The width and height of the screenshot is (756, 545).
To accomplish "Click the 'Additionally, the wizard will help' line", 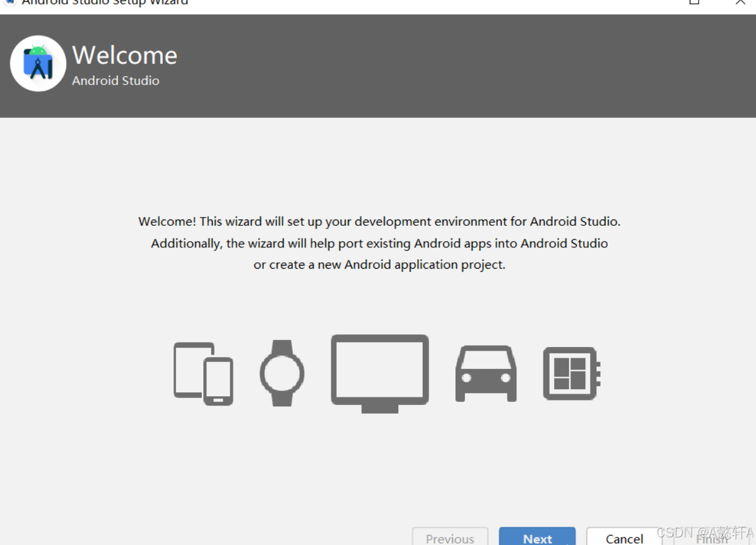I will pyautogui.click(x=379, y=243).
